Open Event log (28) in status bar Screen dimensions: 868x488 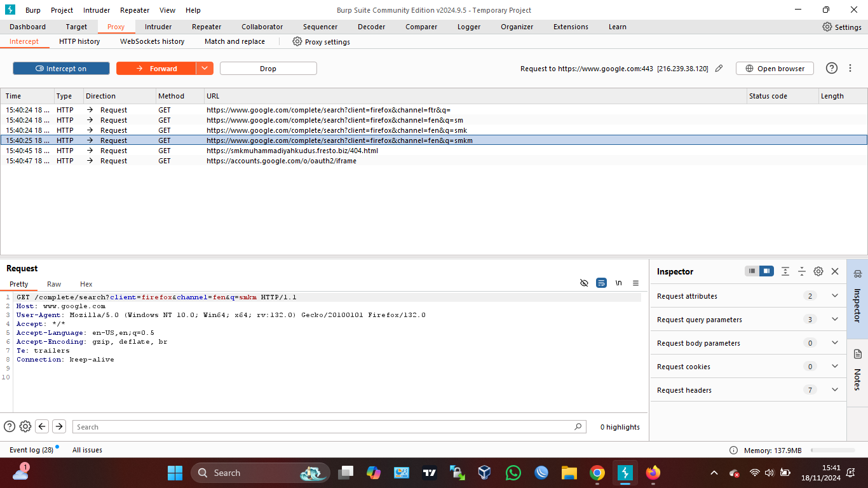point(31,450)
